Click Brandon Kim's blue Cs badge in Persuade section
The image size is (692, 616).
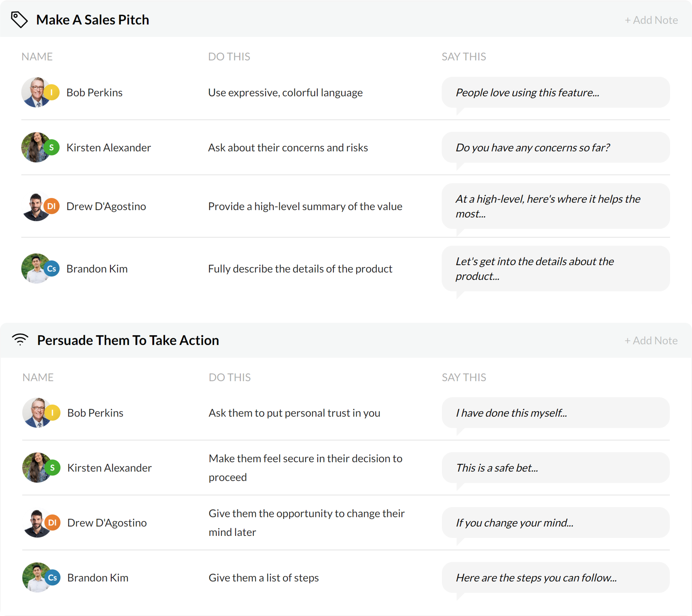point(52,578)
